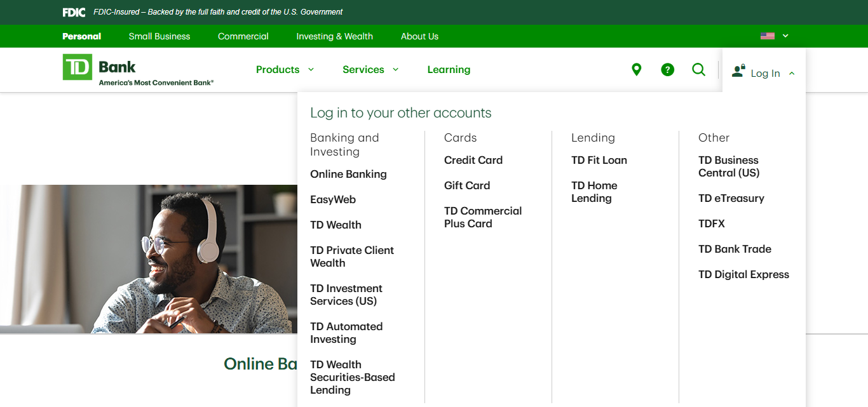Open the country selector chevron
This screenshot has height=407, width=868.
[785, 36]
